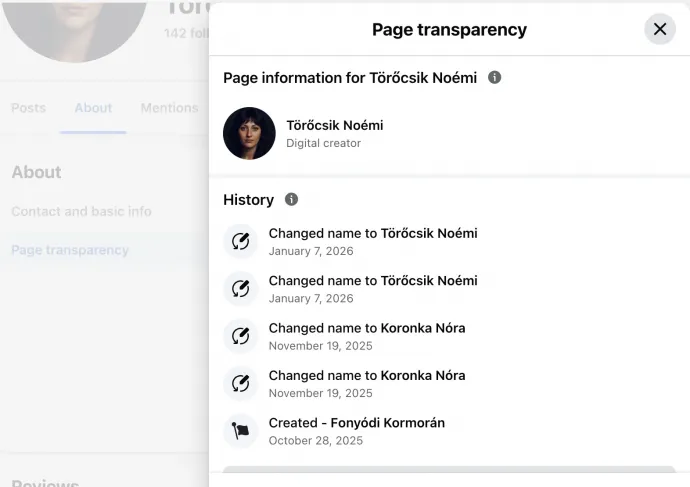Click info icon beside Page information heading

[x=494, y=77]
